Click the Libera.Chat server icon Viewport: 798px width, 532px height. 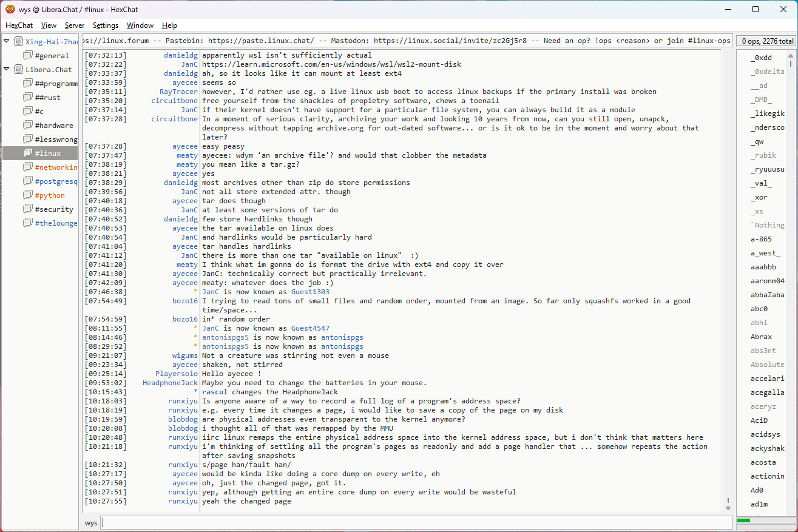(18, 70)
